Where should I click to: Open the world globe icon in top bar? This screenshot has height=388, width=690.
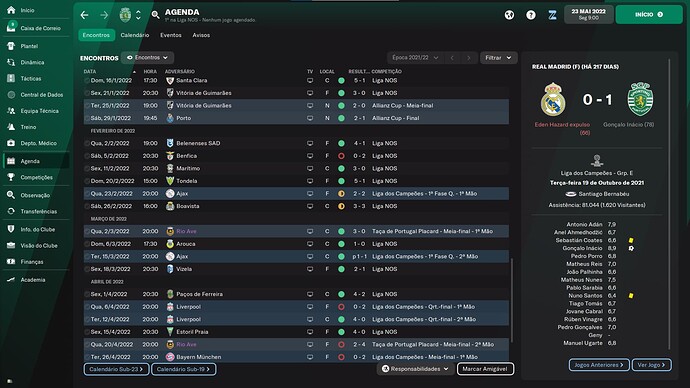point(509,15)
